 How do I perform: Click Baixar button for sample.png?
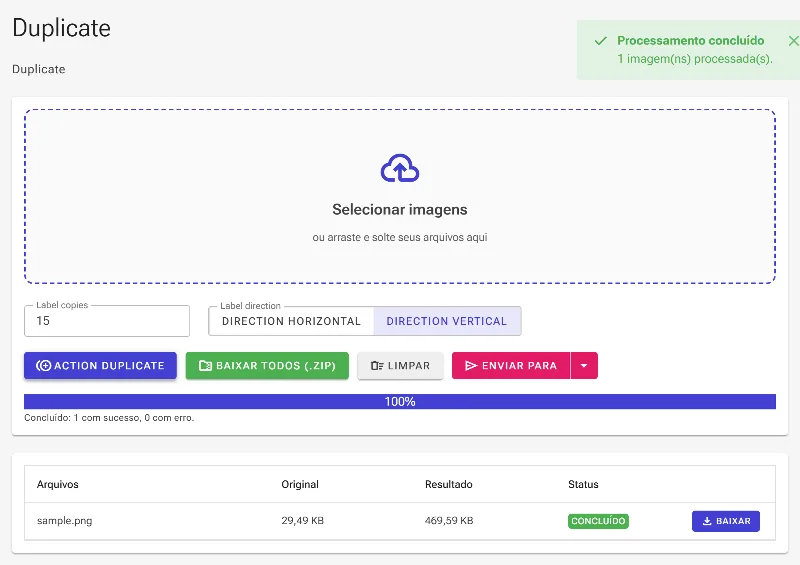[726, 521]
